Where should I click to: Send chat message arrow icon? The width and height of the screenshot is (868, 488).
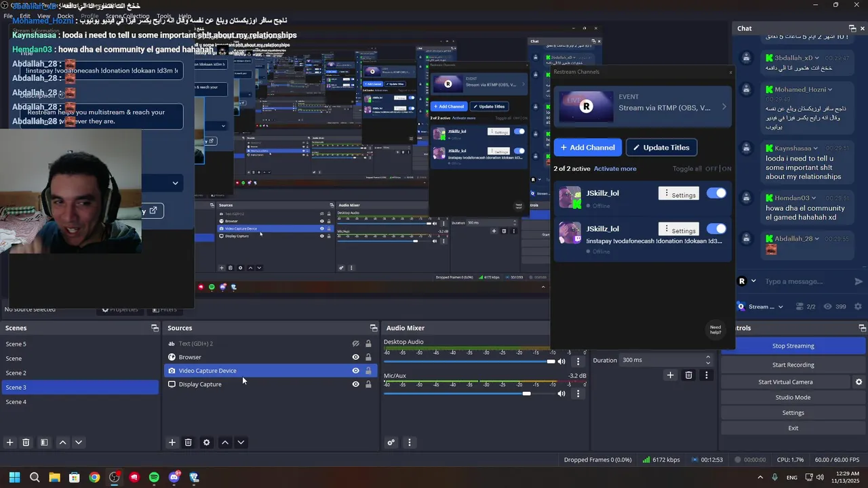(x=859, y=281)
